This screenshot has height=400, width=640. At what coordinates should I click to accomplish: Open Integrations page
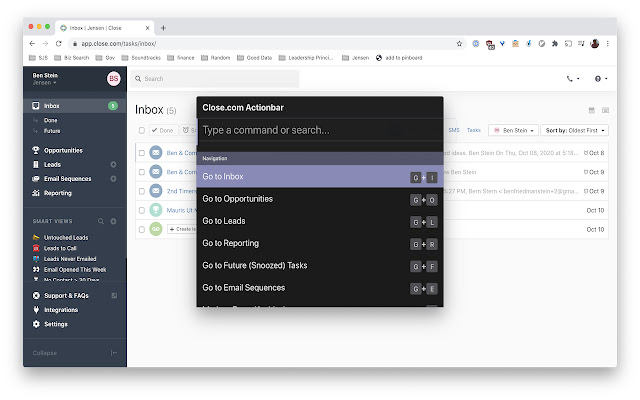(x=61, y=310)
